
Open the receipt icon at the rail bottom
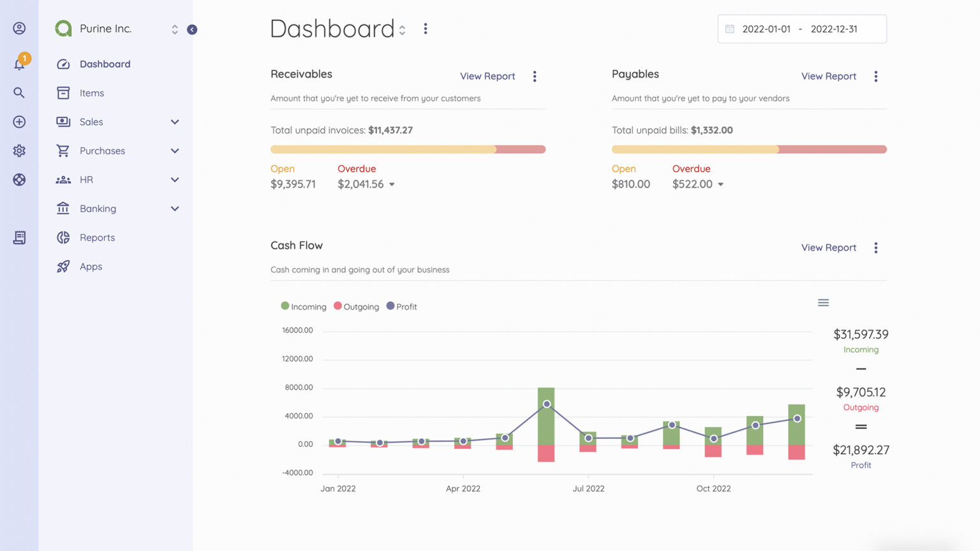(x=19, y=237)
